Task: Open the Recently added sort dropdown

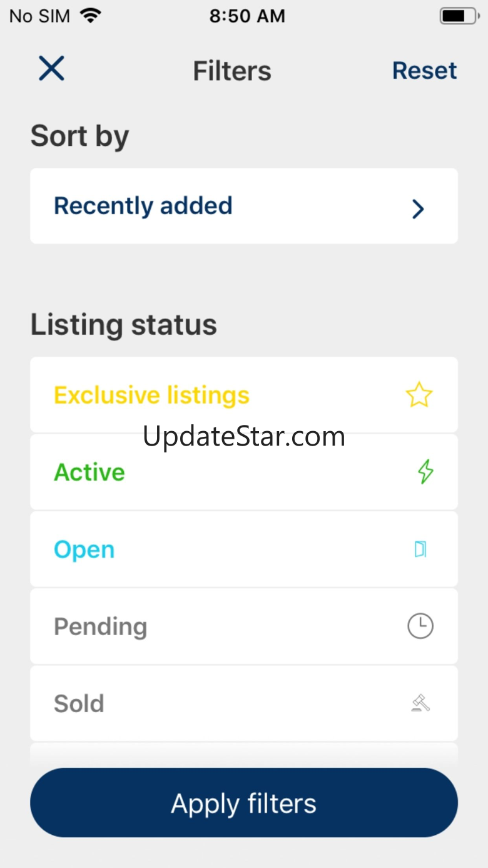Action: click(x=244, y=206)
